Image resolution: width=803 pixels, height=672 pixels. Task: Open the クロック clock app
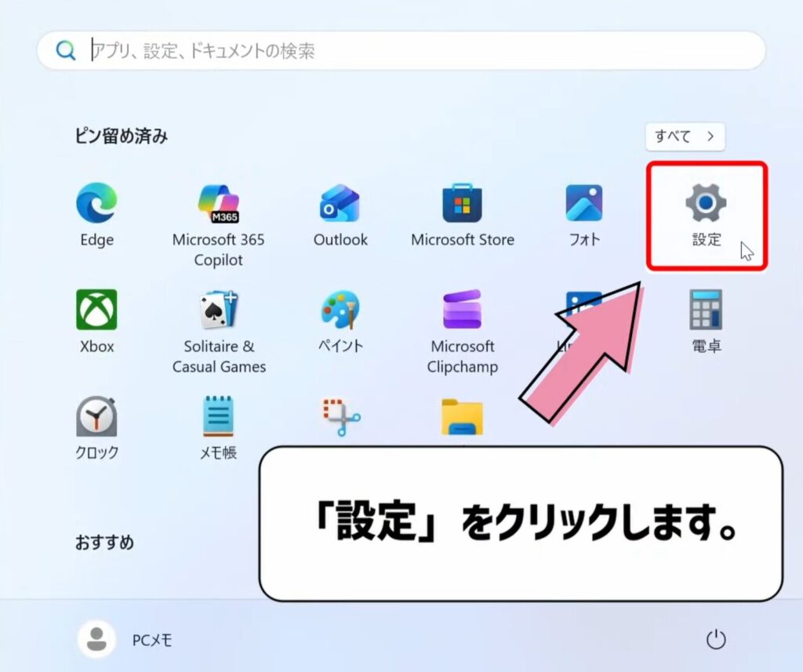tap(95, 418)
